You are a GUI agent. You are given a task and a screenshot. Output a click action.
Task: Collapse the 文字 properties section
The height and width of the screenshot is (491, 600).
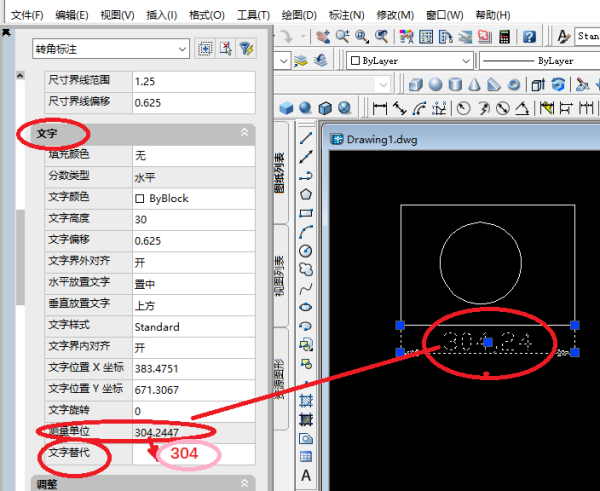244,132
